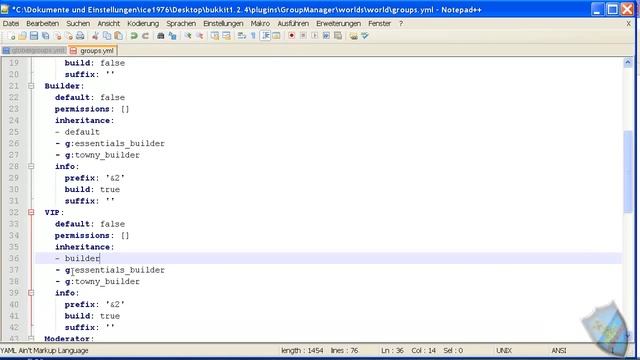640x360 pixels.
Task: Open the Suchen menu
Action: [x=78, y=24]
